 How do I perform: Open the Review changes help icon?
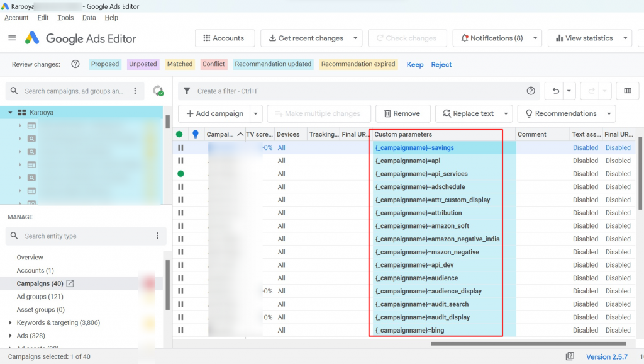(75, 64)
